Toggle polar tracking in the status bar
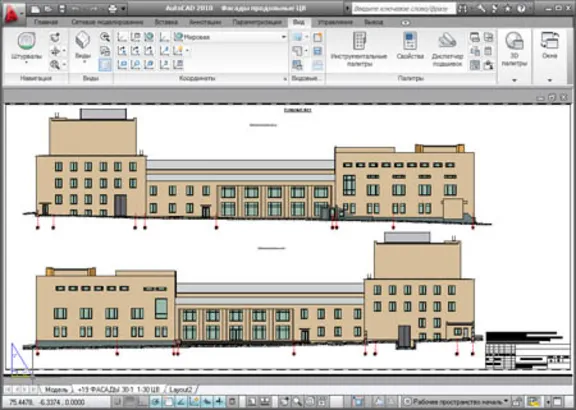The image size is (576, 410). 156,402
